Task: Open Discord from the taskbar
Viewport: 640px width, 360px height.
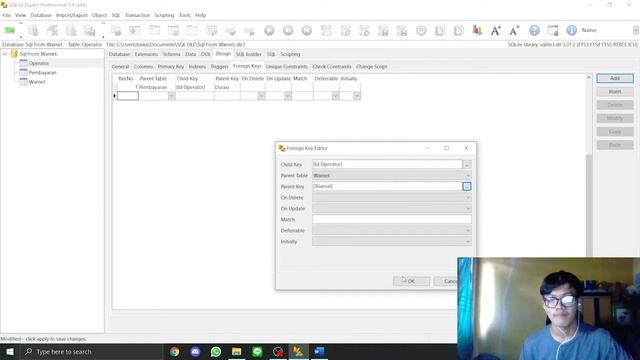Action: [x=195, y=351]
